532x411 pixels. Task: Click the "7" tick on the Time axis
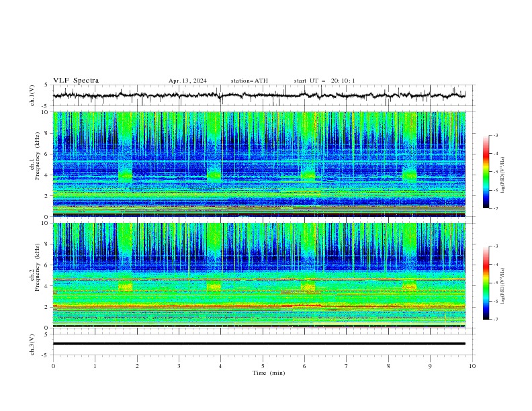click(347, 366)
